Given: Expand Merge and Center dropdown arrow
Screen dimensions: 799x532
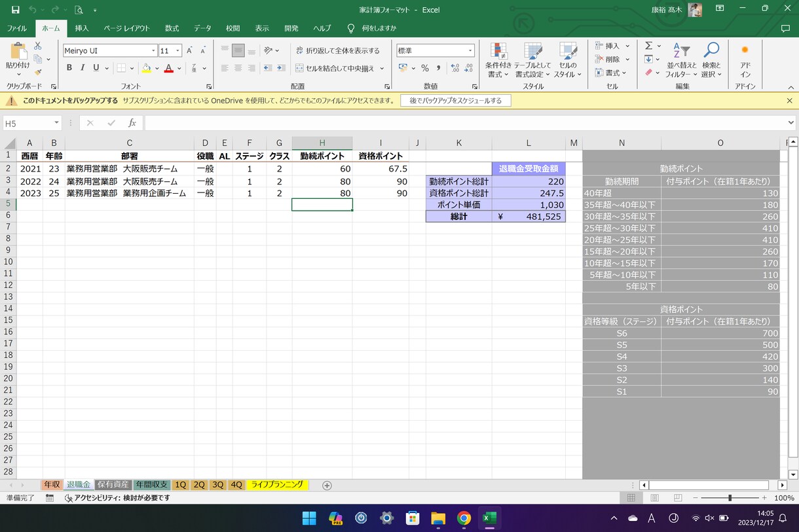Looking at the screenshot, I should [382, 68].
